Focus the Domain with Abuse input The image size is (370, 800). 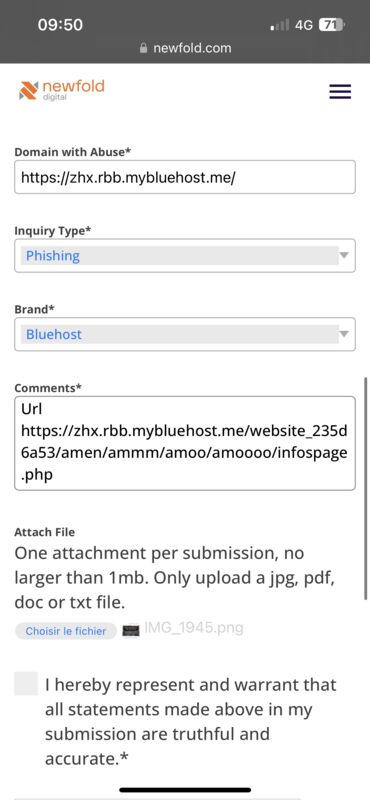click(x=185, y=177)
